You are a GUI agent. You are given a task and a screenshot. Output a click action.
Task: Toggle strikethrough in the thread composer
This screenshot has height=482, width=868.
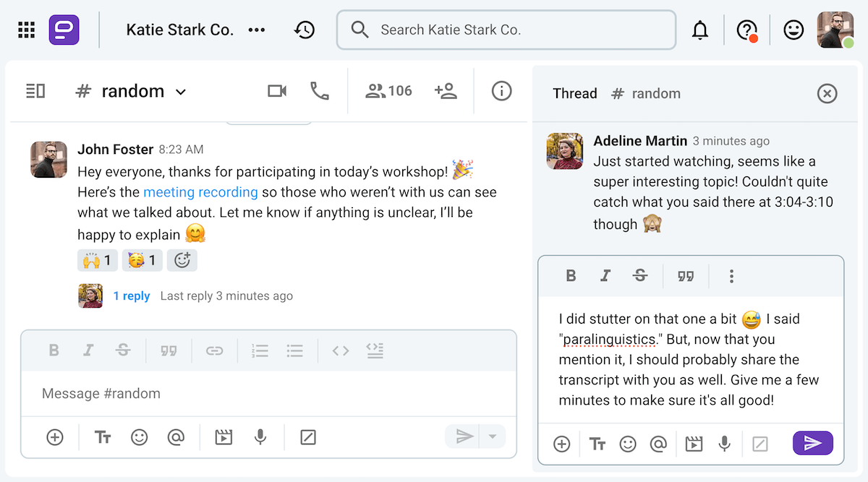(639, 276)
